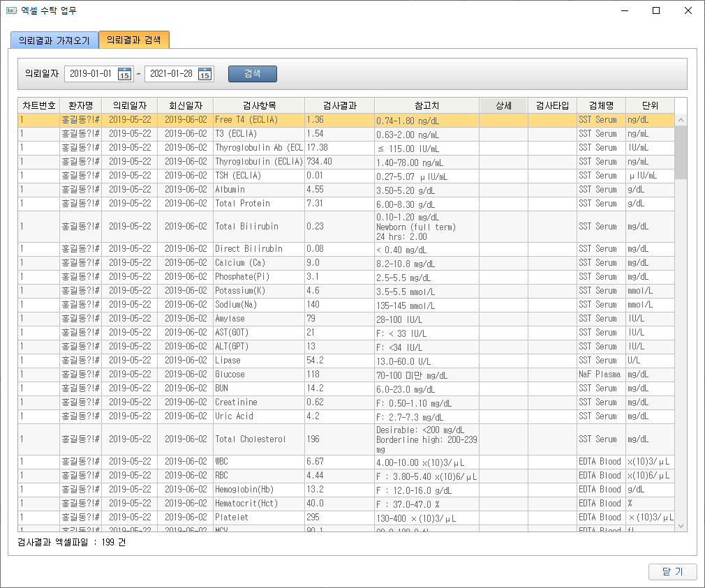Select the 의뢰결과 검색 tab

point(134,40)
